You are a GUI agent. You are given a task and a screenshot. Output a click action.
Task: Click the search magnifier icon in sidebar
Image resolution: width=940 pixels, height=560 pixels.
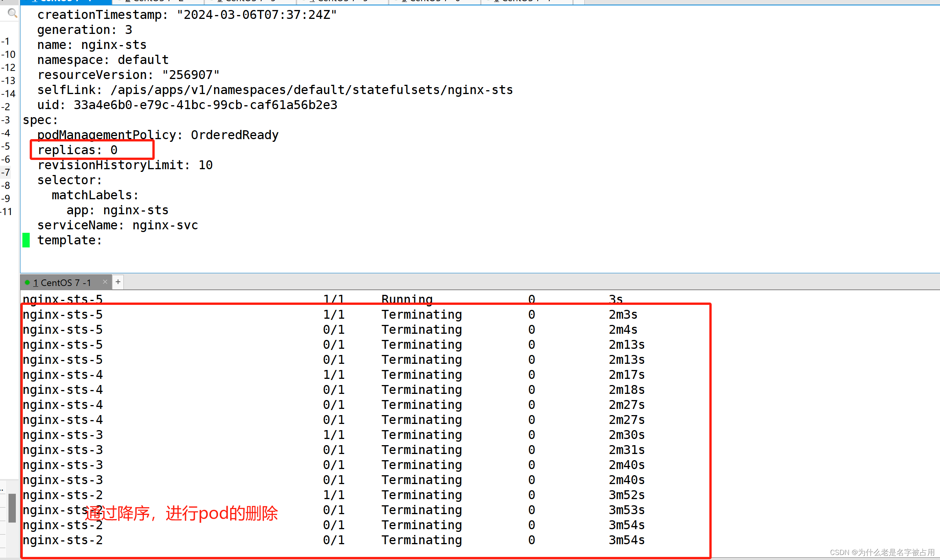pyautogui.click(x=12, y=13)
